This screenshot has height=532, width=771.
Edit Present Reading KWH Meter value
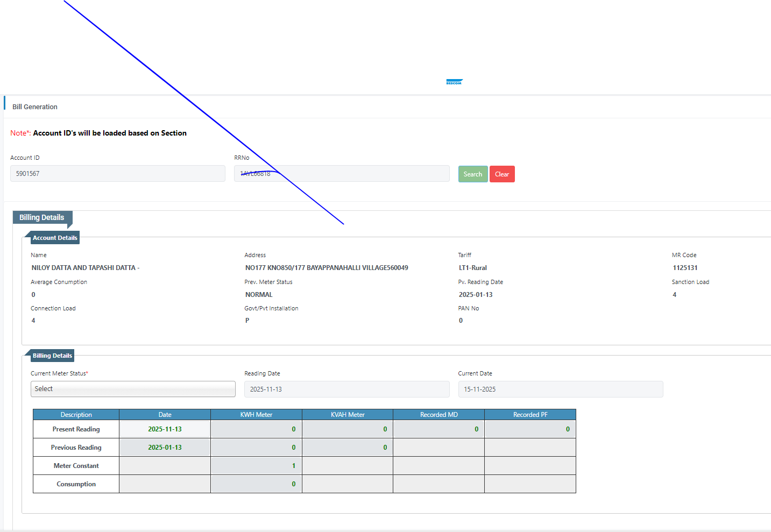(256, 429)
